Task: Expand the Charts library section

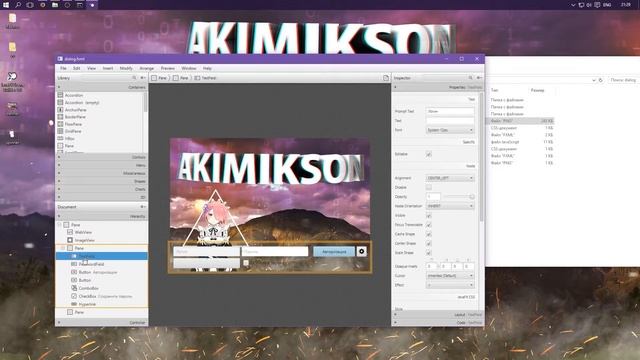Action: [x=102, y=189]
